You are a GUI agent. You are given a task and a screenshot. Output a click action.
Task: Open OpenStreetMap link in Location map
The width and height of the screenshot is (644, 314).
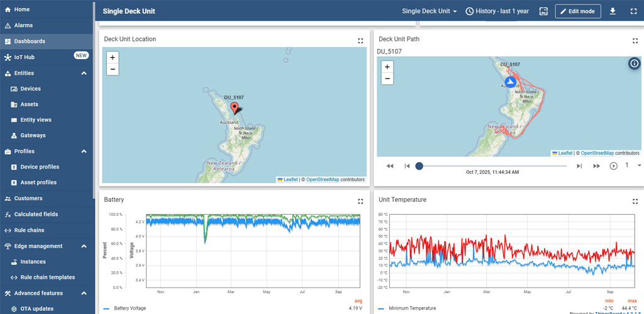(323, 179)
